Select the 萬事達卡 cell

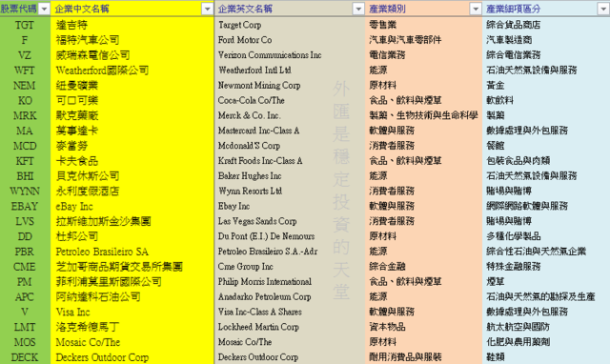pos(132,131)
